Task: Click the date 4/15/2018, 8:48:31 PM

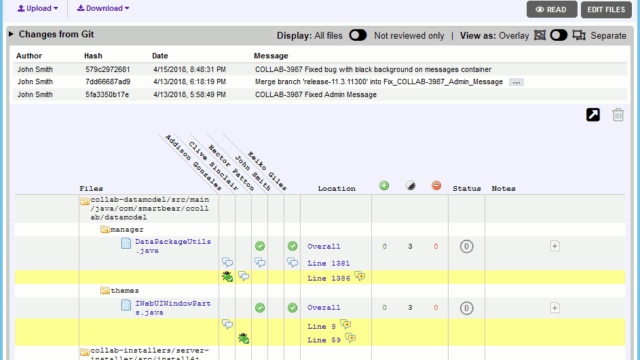Action: pyautogui.click(x=190, y=69)
